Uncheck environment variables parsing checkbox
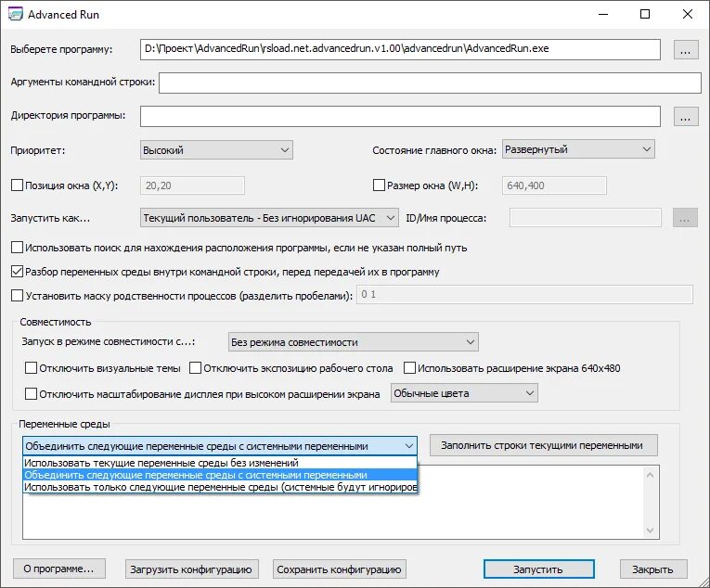 (x=18, y=272)
